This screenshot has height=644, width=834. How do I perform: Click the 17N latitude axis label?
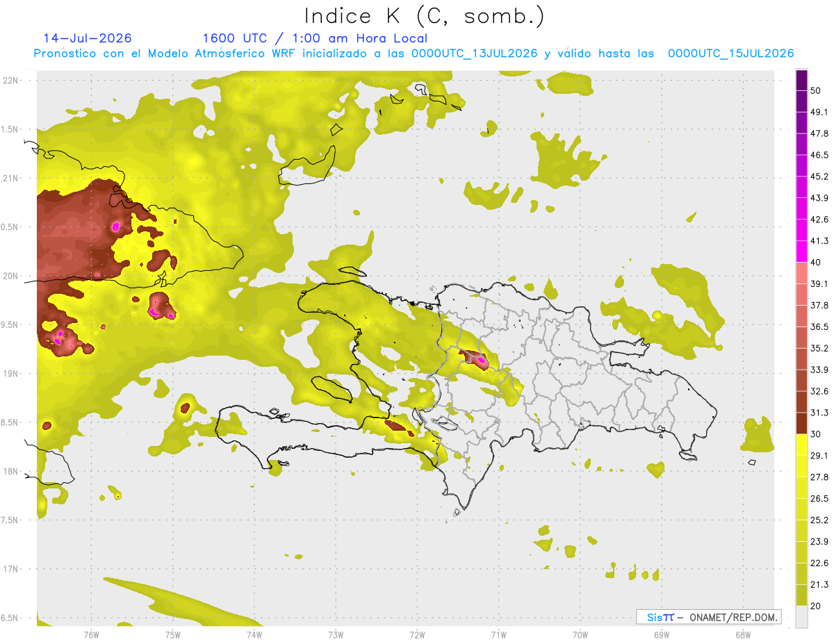12,570
